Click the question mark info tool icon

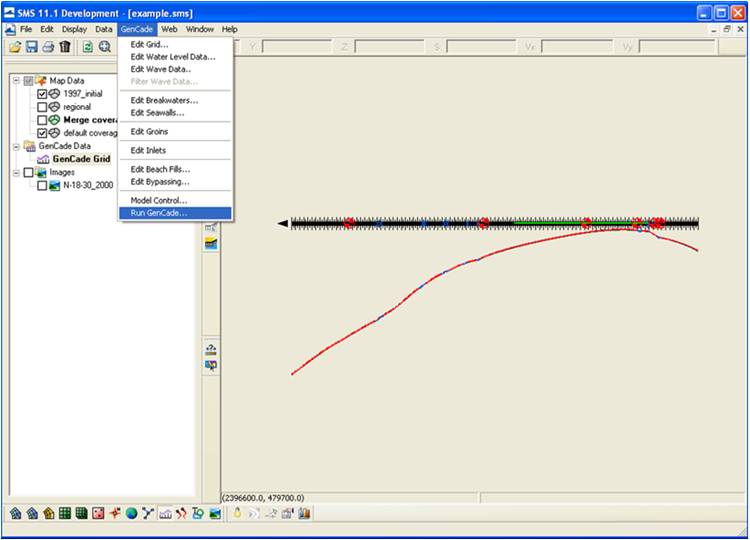(x=211, y=349)
